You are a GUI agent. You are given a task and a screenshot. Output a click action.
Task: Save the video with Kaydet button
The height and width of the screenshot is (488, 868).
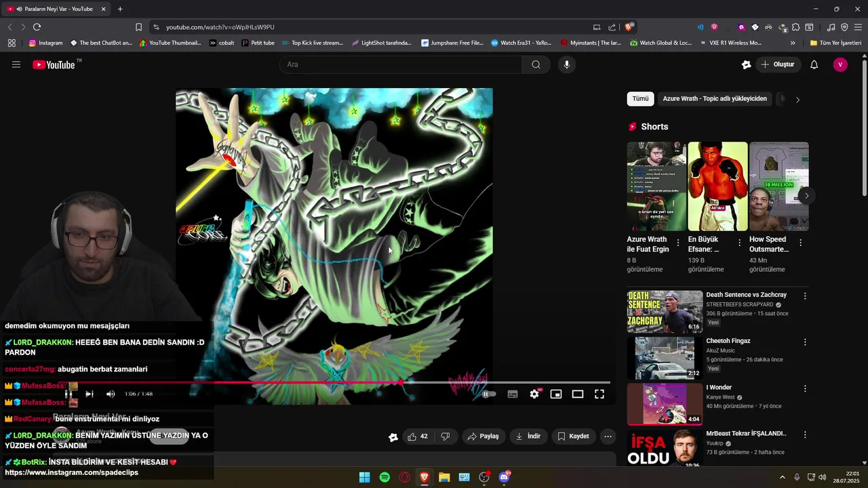coord(573,436)
